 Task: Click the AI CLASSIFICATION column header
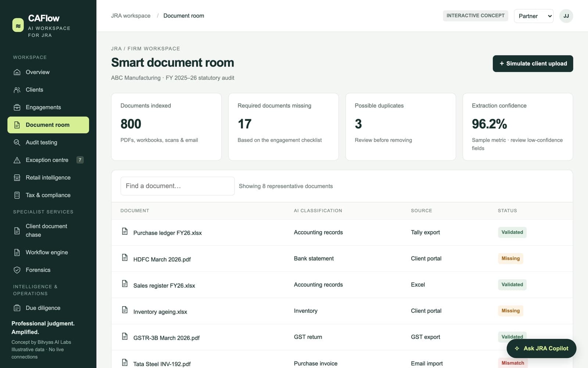pyautogui.click(x=318, y=210)
